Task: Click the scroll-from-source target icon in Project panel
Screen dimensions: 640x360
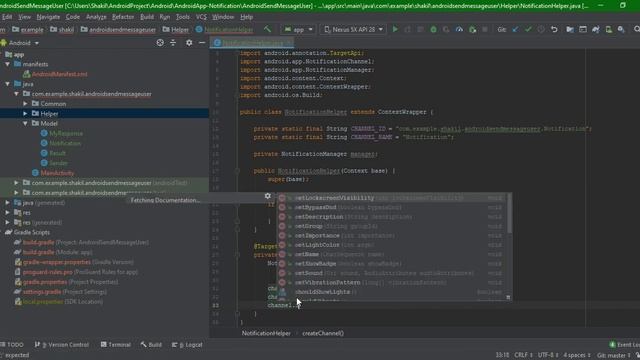Action: pyautogui.click(x=160, y=42)
